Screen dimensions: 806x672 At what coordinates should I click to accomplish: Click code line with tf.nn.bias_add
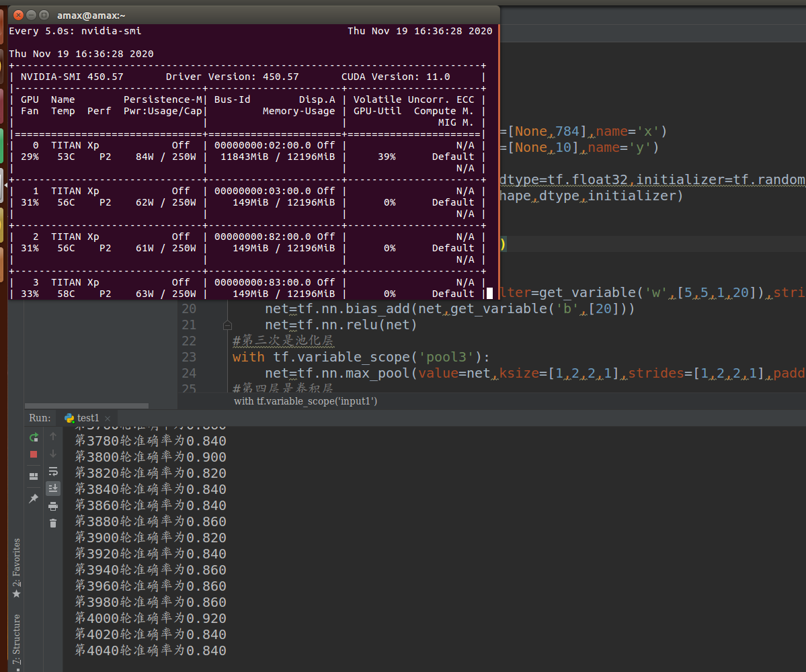coord(450,308)
